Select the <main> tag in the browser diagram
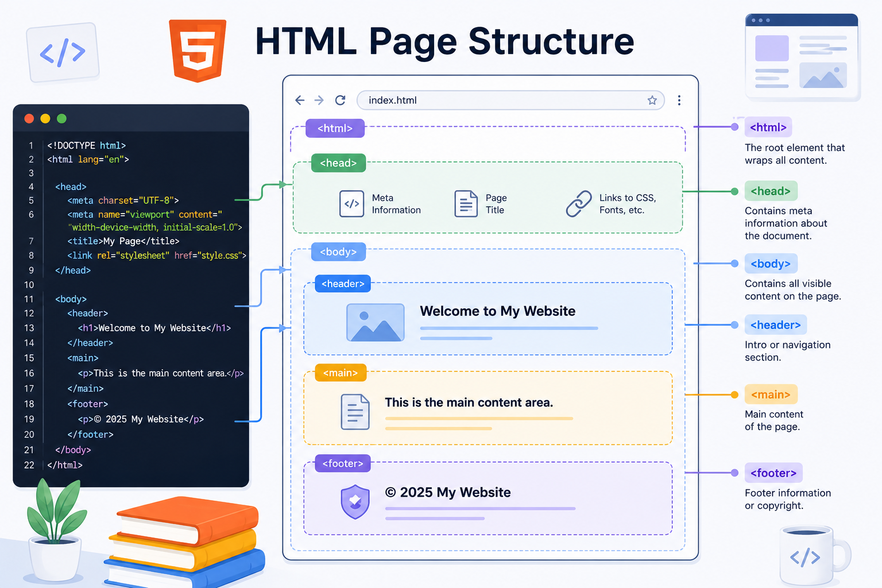This screenshot has width=882, height=588. coord(341,373)
